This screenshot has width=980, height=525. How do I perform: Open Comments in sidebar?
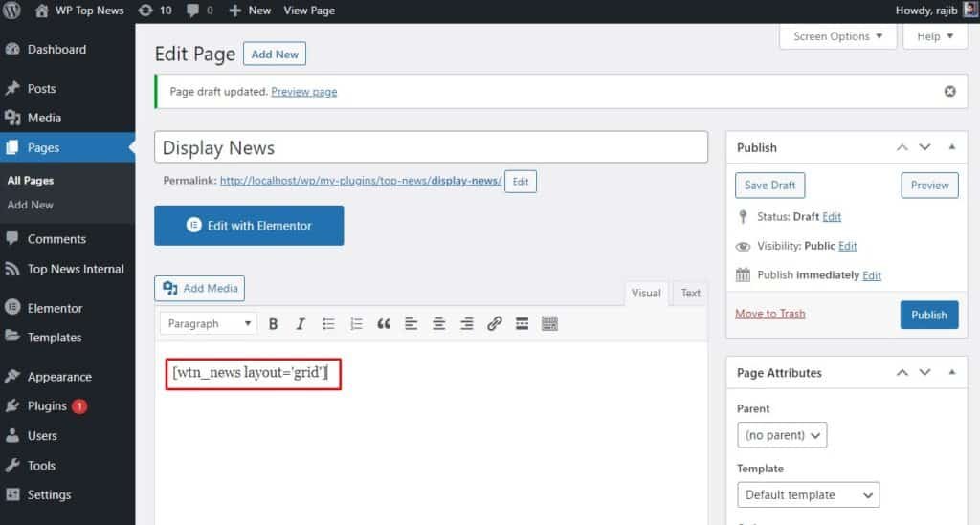pyautogui.click(x=56, y=239)
